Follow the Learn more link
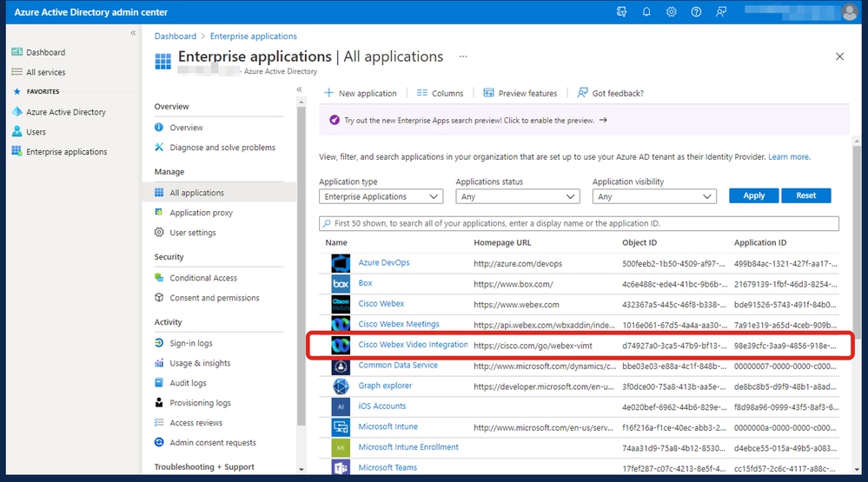Image resolution: width=868 pixels, height=482 pixels. pyautogui.click(x=789, y=156)
